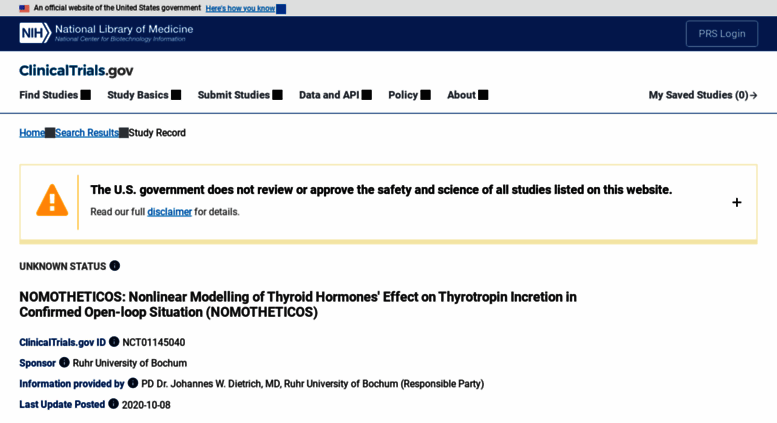Click the PRS Login button
Screen dimensions: 777x423
tap(722, 34)
